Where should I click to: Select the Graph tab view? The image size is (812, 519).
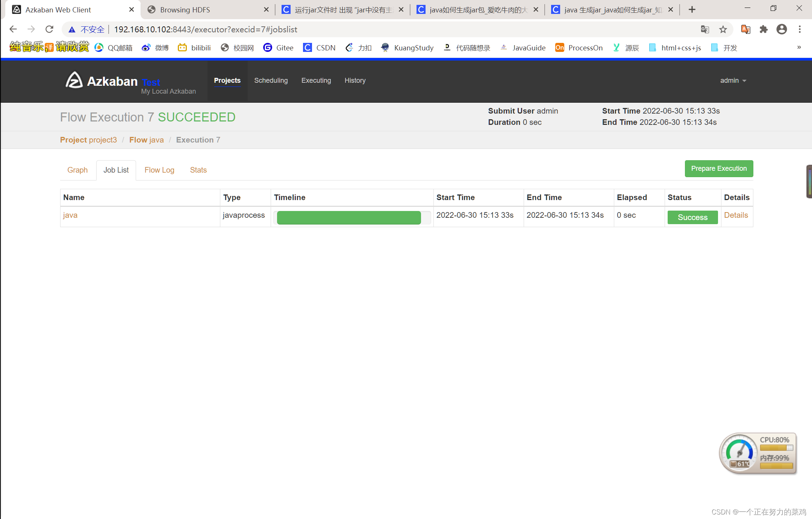77,170
